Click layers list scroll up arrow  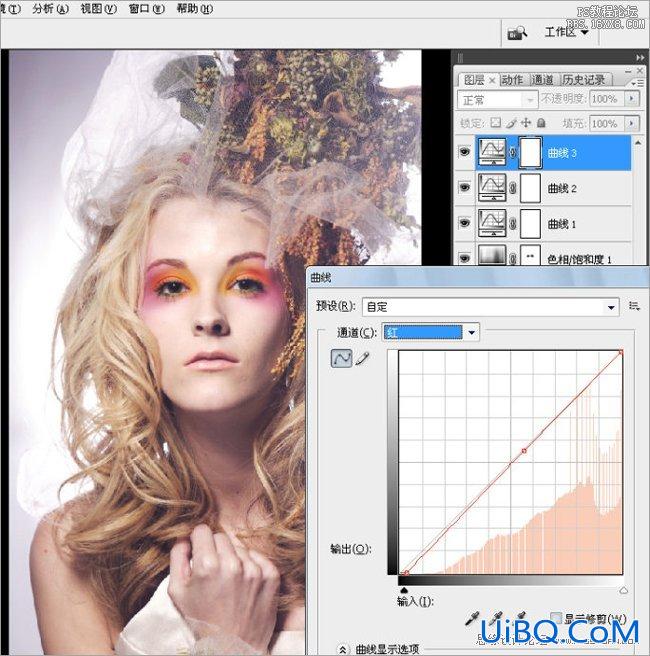point(638,142)
